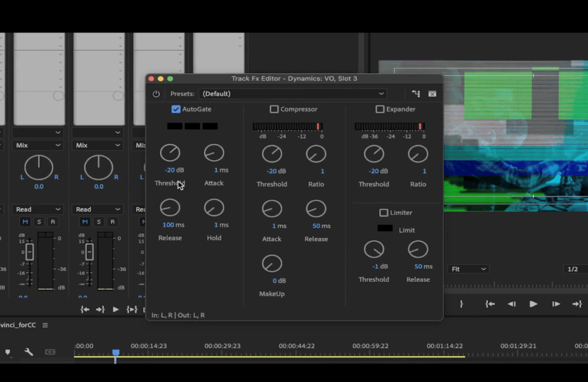Open the Mix output dropdown on first track

(x=37, y=145)
